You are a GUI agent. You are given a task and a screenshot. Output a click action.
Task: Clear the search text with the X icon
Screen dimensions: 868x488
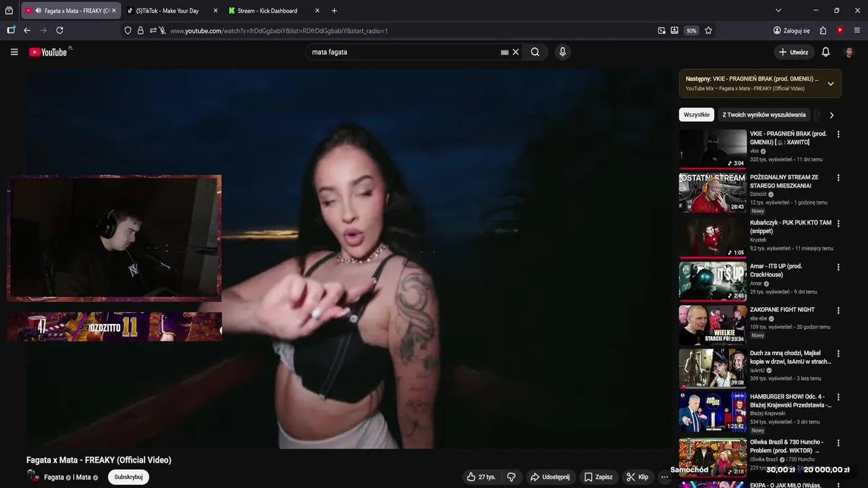pyautogui.click(x=515, y=52)
